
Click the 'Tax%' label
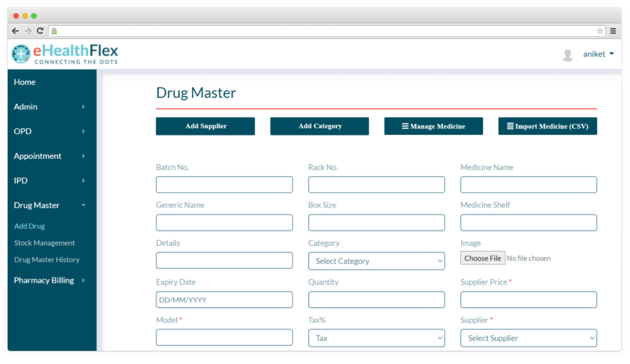pos(317,320)
